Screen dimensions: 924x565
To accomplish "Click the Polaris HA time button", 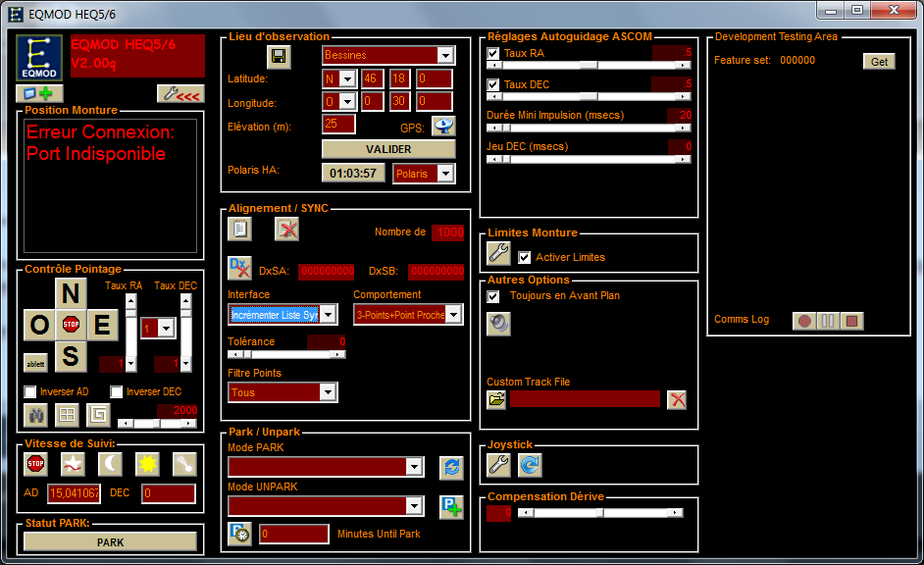I will [353, 174].
